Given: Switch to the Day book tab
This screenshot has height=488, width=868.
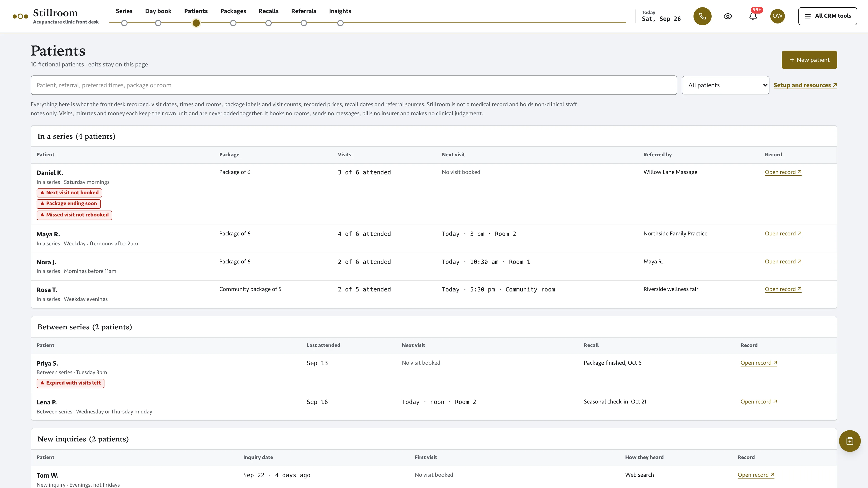Looking at the screenshot, I should (158, 11).
